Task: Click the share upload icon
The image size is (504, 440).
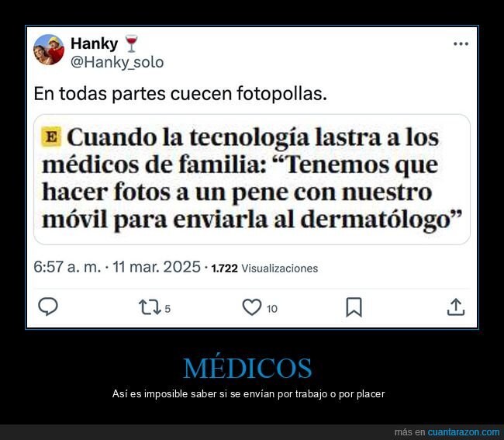Action: (x=456, y=307)
